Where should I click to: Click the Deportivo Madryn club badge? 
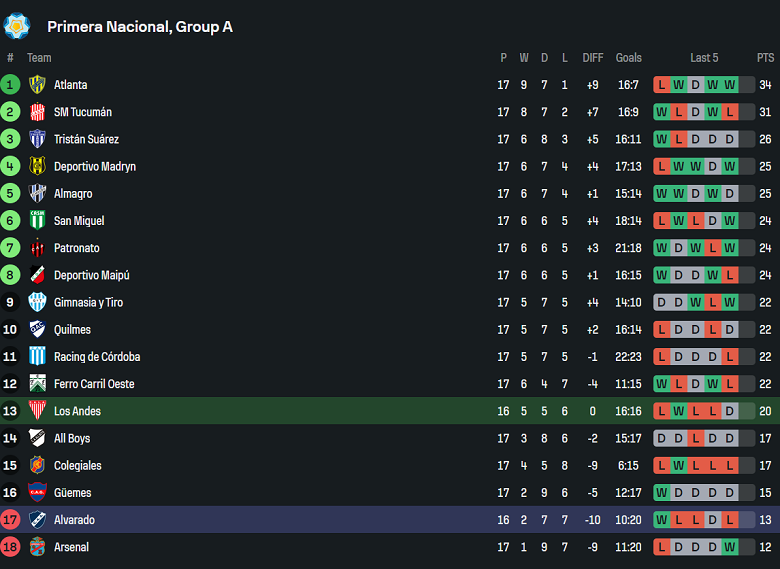pos(37,166)
